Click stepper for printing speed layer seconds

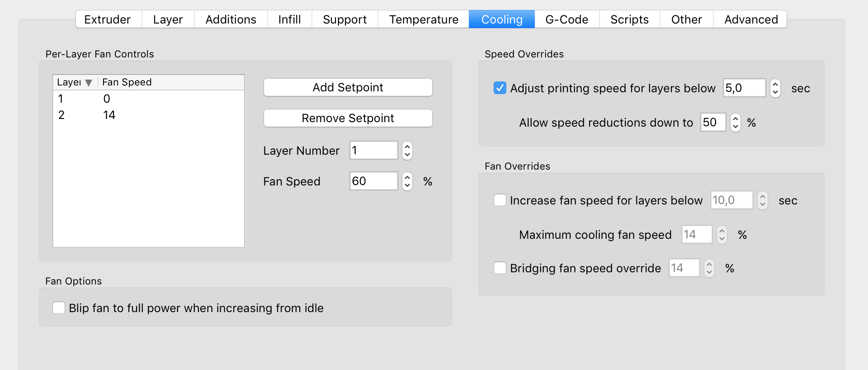pos(775,88)
